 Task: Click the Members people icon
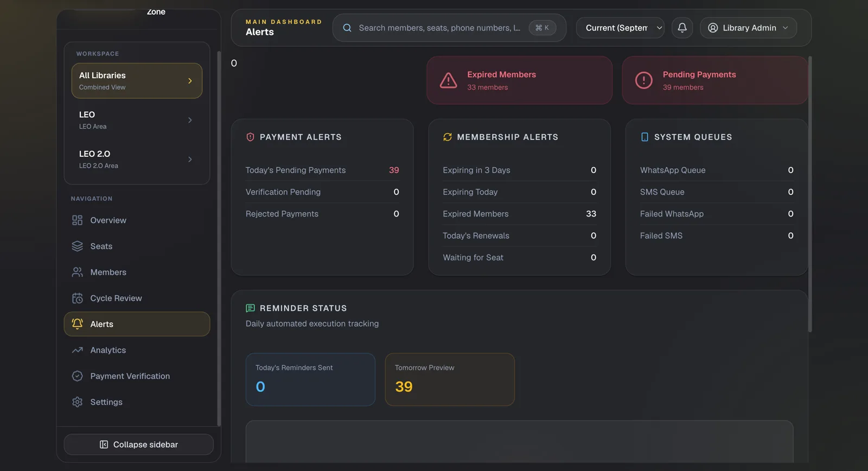click(x=78, y=272)
